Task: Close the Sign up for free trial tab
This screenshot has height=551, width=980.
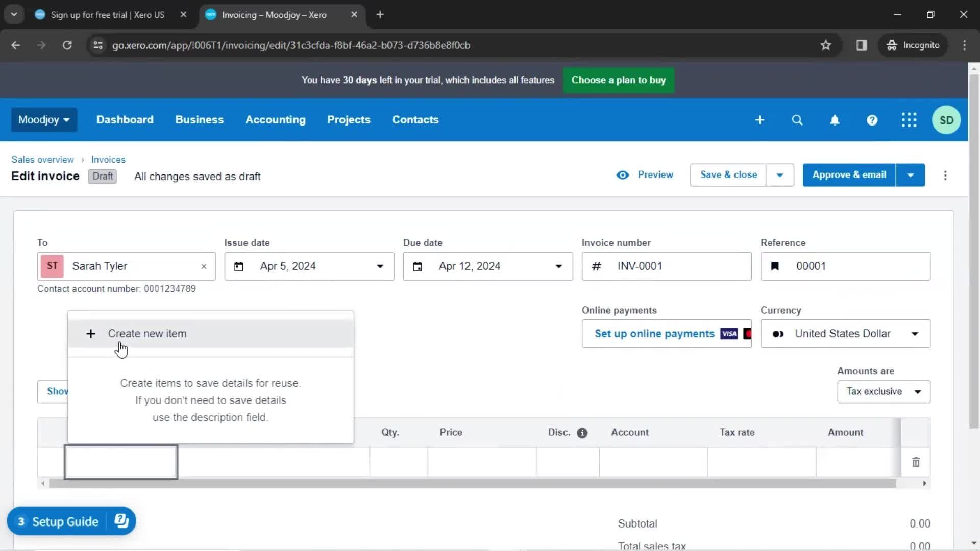Action: 183,15
